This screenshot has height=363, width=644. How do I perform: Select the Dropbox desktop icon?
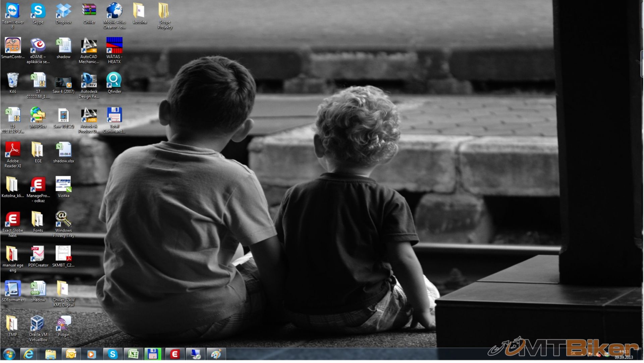[63, 12]
